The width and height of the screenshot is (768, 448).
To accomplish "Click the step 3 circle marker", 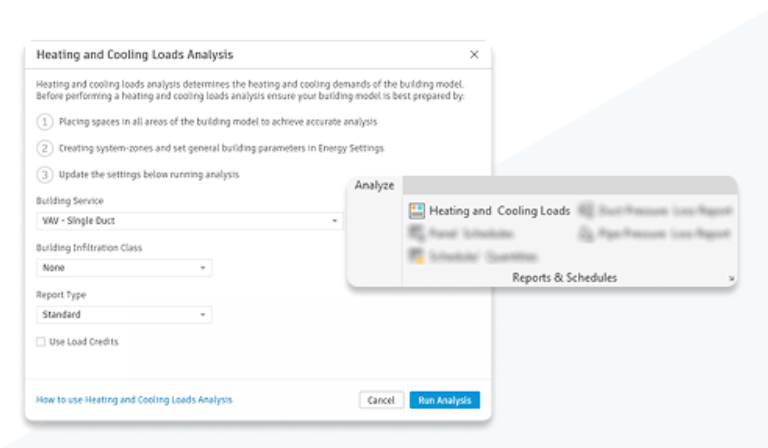I will pyautogui.click(x=45, y=174).
